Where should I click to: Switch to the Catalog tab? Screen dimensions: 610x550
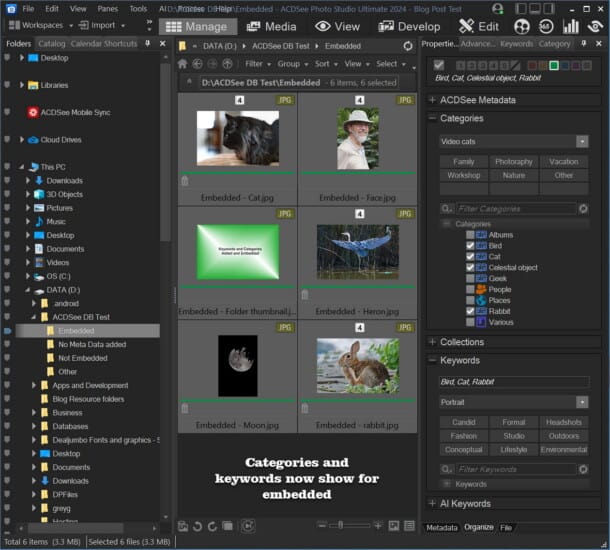pyautogui.click(x=51, y=44)
